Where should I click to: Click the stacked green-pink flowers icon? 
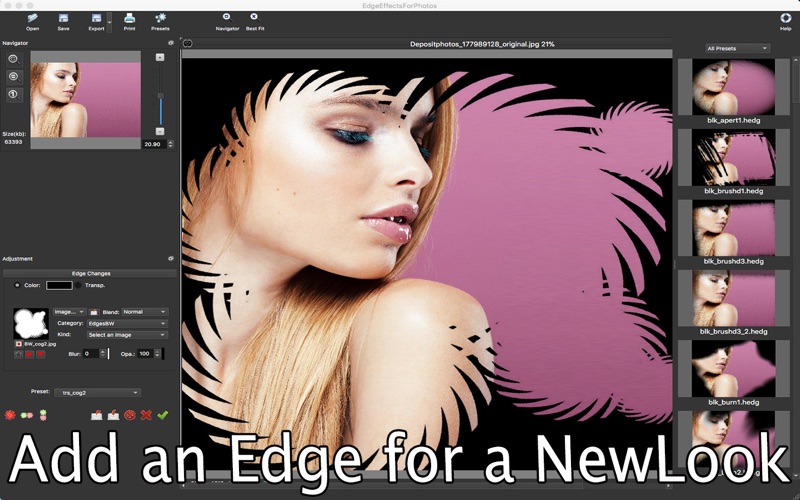click(43, 415)
